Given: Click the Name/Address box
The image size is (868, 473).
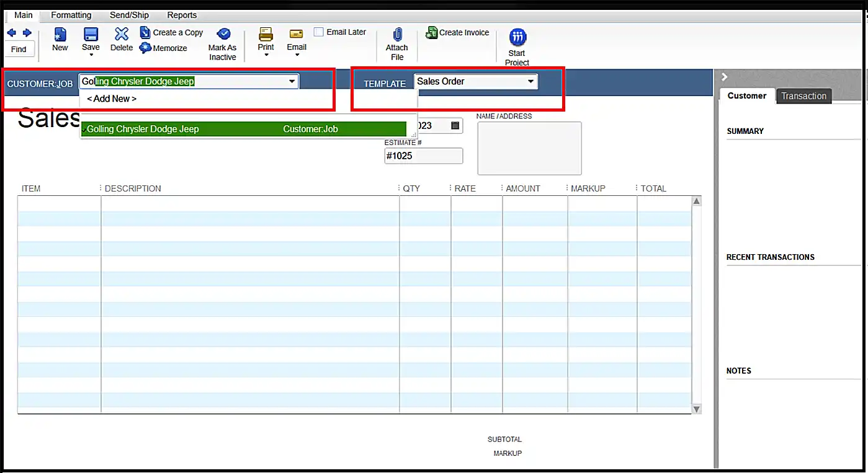Looking at the screenshot, I should pos(529,148).
